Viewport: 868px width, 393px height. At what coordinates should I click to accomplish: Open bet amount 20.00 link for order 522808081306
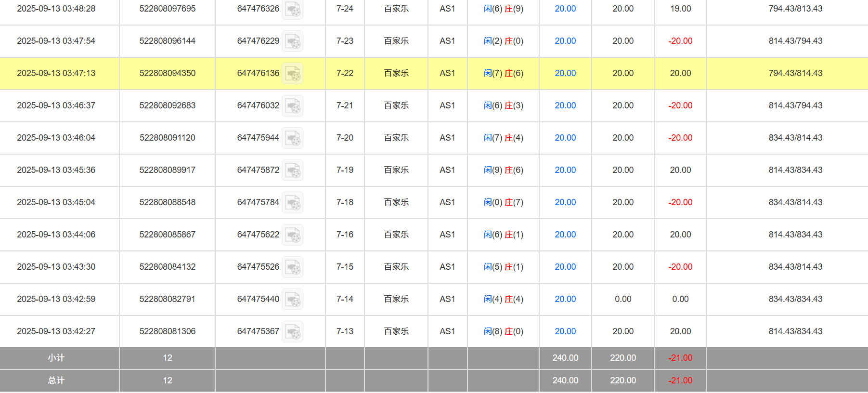565,331
